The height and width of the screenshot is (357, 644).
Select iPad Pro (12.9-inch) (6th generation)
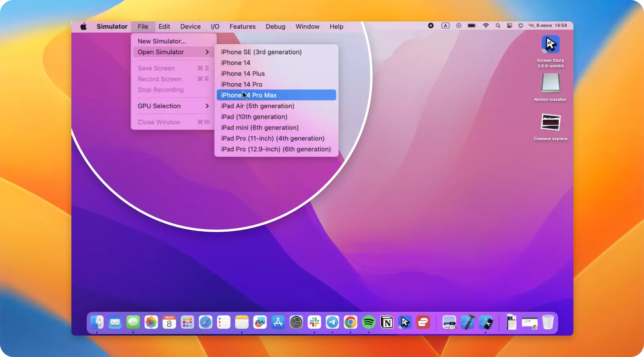coord(276,149)
